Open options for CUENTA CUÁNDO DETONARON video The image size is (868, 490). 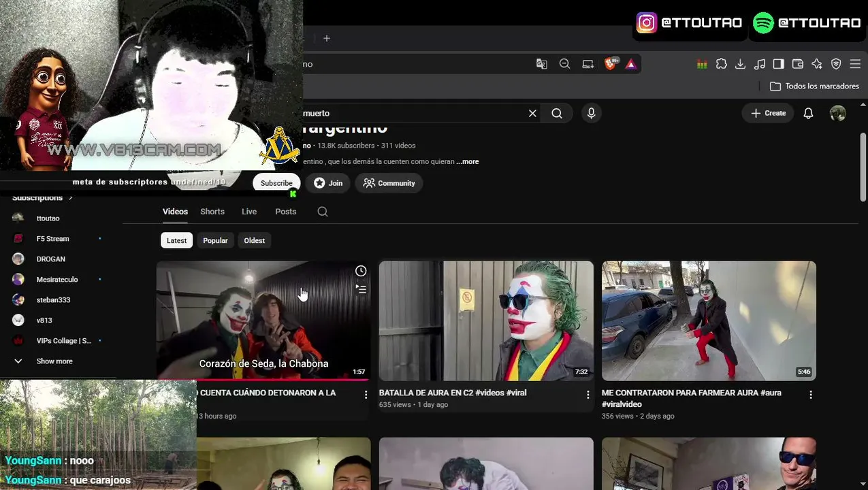click(x=366, y=395)
